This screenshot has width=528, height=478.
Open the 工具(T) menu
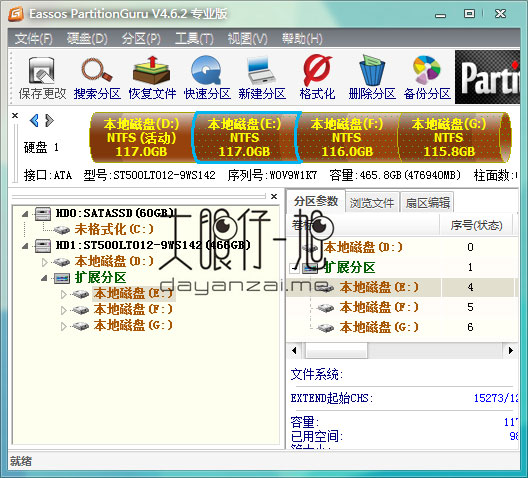[x=194, y=39]
